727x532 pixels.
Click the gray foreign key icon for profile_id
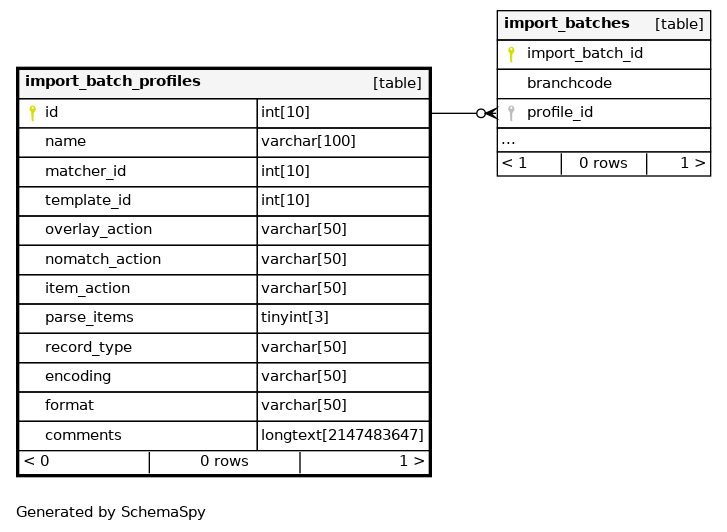(x=511, y=113)
